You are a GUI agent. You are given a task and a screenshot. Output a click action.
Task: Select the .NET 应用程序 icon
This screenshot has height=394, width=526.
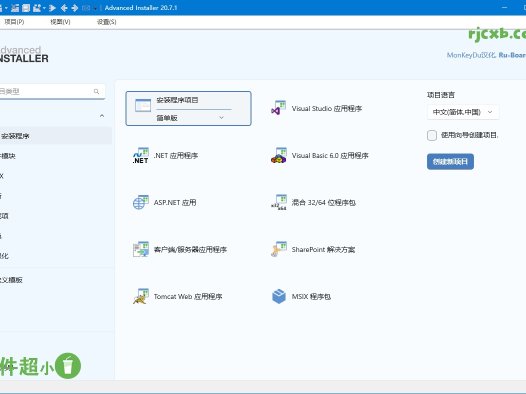coord(141,155)
